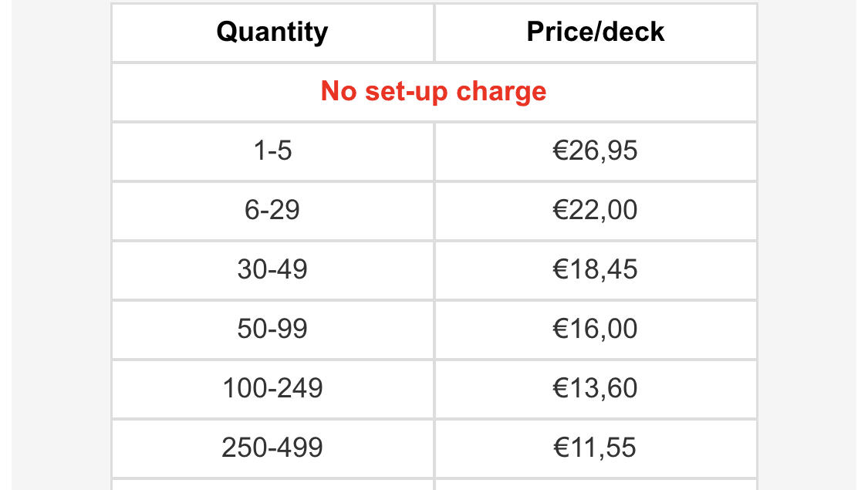Click the €11,55 price cell

click(596, 448)
